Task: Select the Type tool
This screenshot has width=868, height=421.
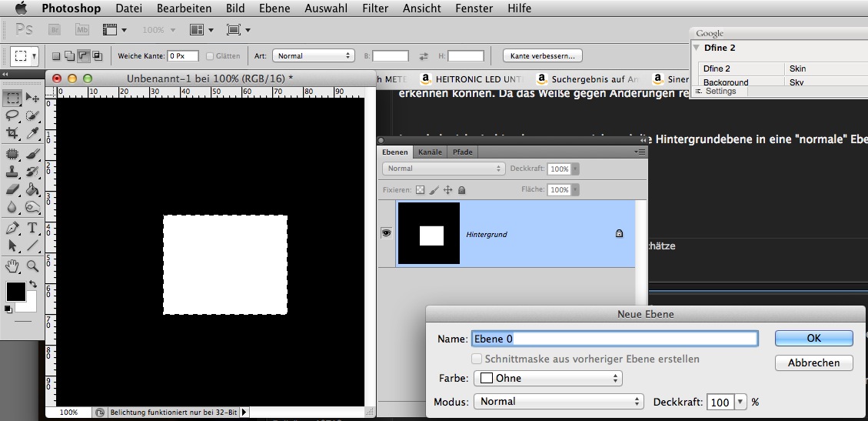Action: (x=32, y=229)
